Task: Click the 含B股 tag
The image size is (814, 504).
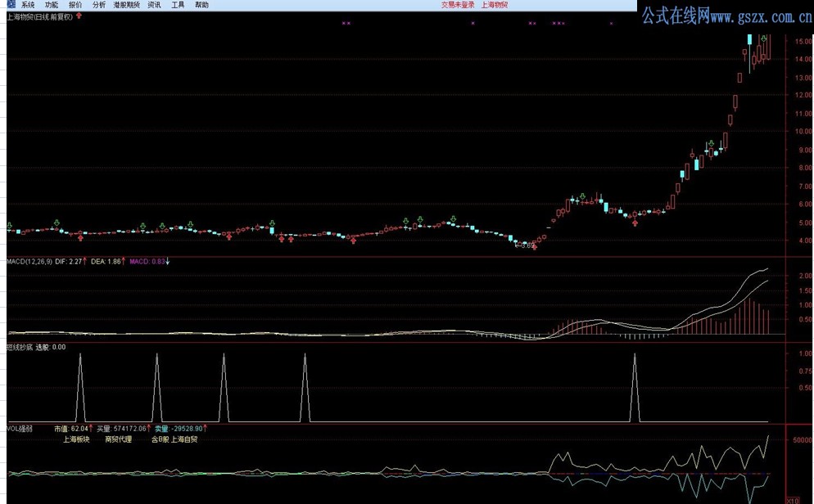Action: coord(160,439)
